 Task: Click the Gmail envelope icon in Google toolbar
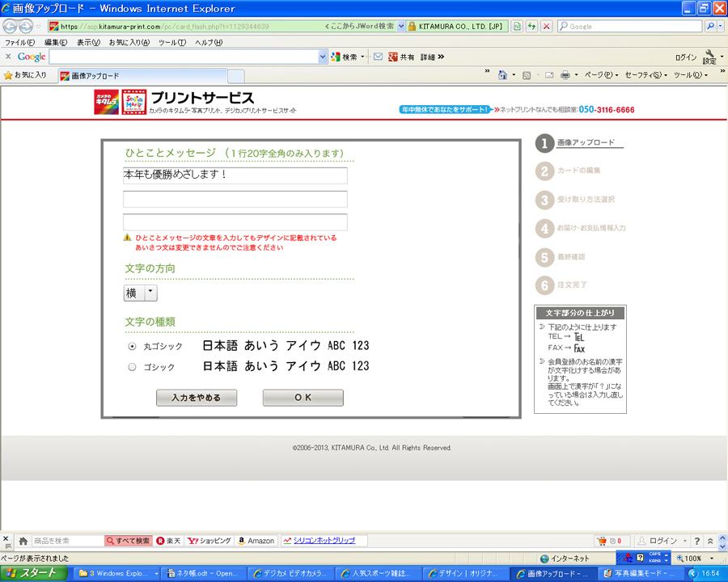(378, 57)
